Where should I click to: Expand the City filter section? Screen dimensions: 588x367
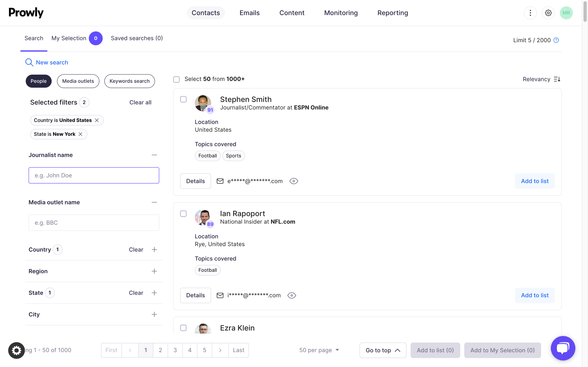(154, 314)
